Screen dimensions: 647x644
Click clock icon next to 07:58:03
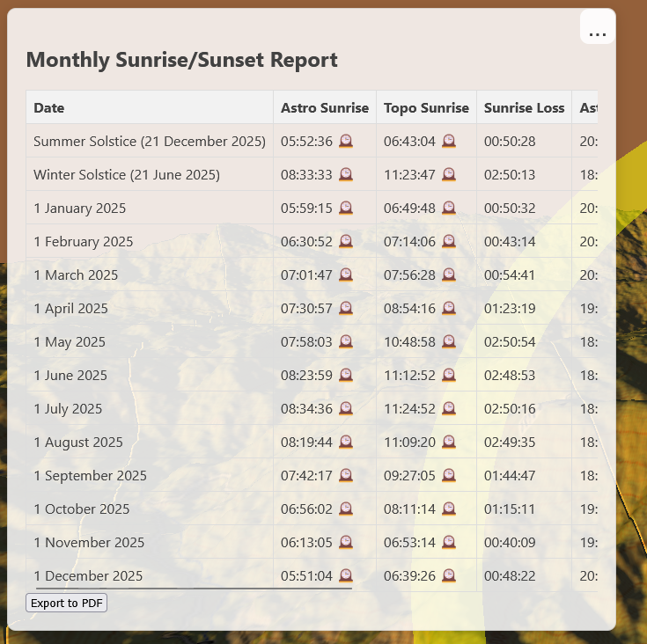click(x=346, y=341)
